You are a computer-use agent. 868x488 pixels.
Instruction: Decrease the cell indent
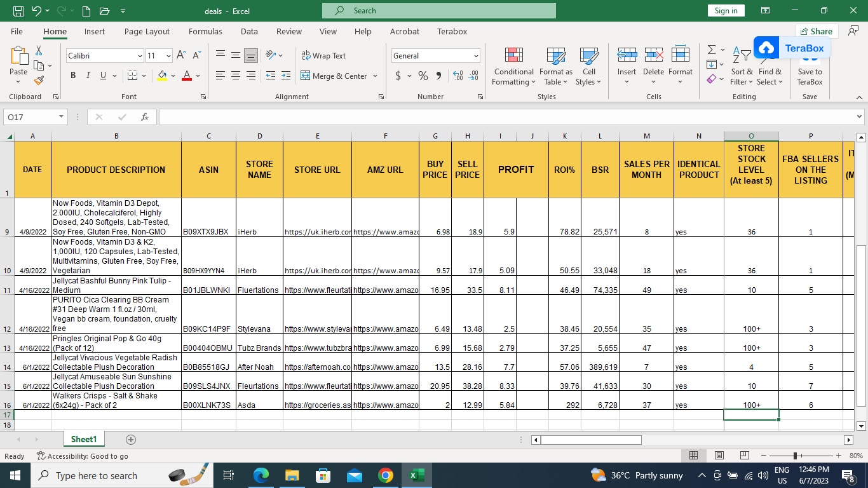[x=270, y=76]
